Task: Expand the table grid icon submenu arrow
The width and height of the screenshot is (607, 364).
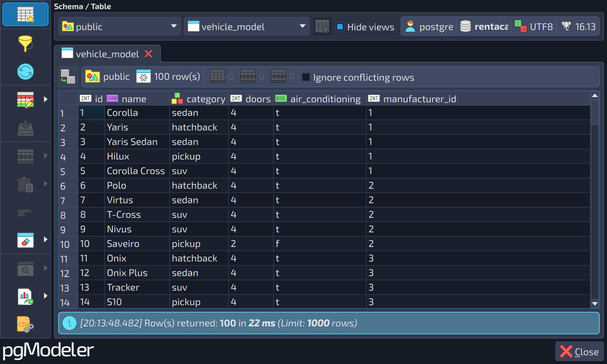Action: point(46,156)
